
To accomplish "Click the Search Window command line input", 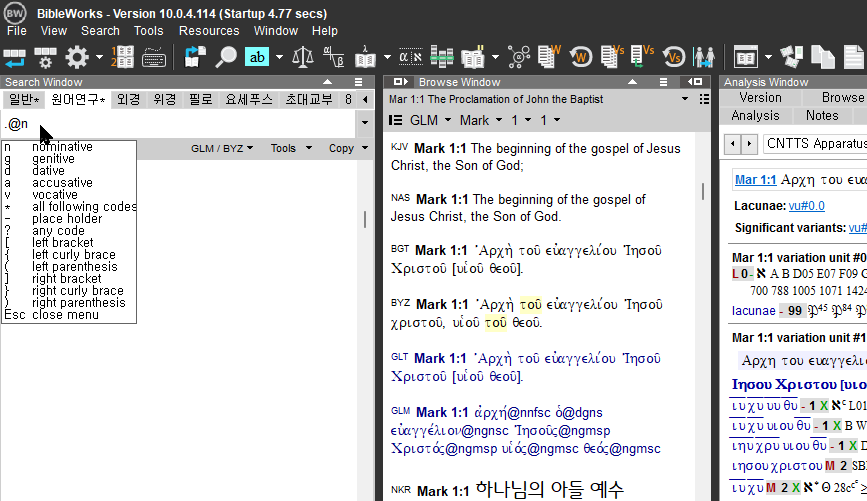I will click(x=179, y=123).
